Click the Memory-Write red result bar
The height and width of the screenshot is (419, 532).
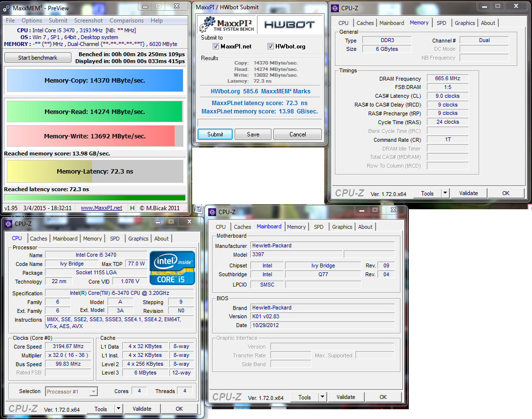(x=95, y=136)
